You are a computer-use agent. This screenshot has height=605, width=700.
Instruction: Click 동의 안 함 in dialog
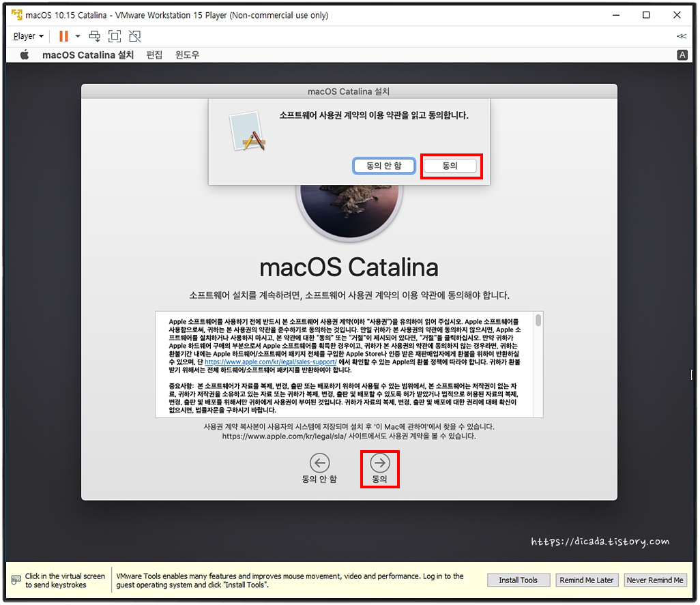click(384, 166)
